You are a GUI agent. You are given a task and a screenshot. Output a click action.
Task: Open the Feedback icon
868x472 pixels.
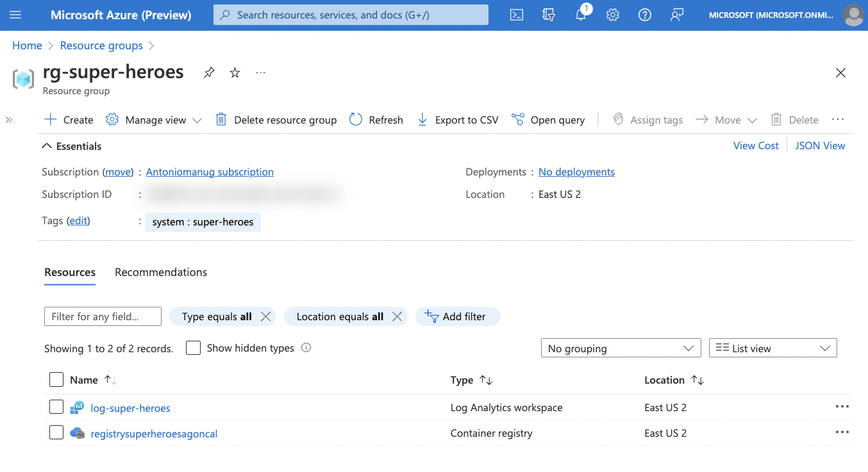tap(677, 15)
